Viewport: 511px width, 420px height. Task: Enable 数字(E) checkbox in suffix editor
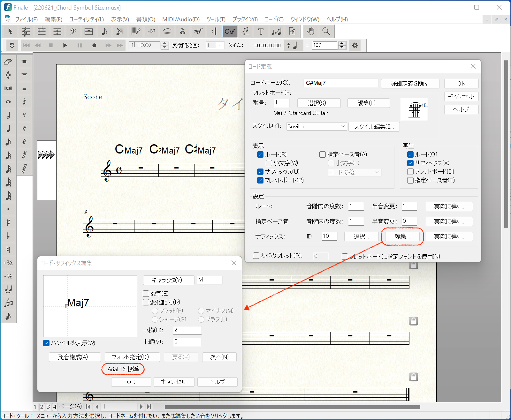click(146, 294)
